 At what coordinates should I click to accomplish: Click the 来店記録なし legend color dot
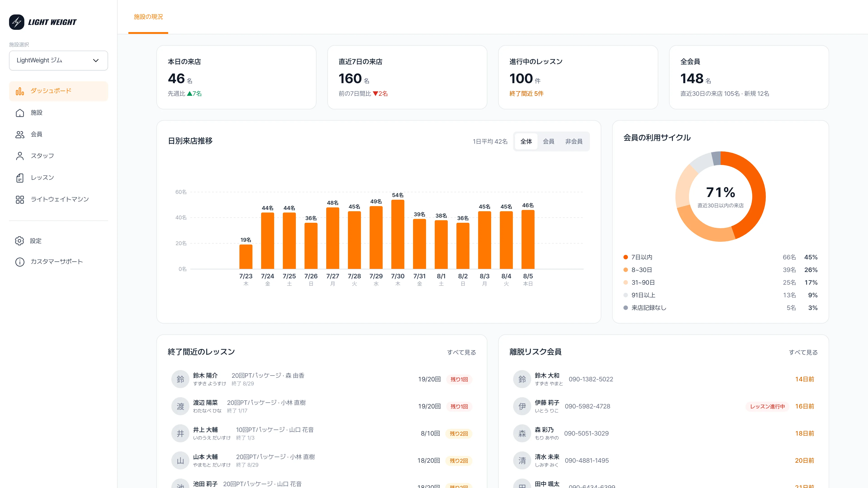point(626,308)
